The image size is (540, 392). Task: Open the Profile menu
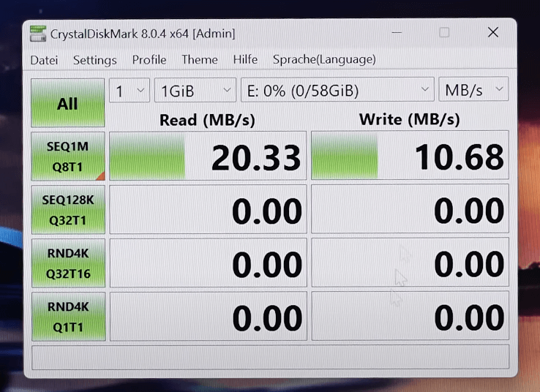149,60
